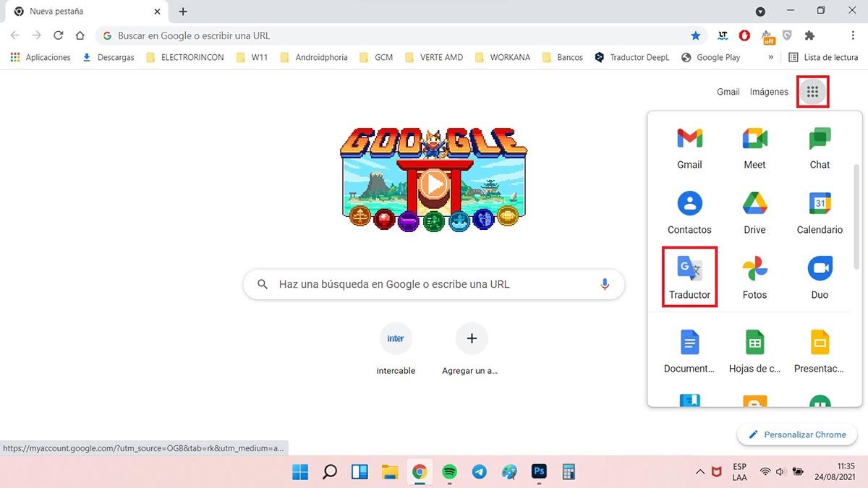Click the red hand ad blocker extension

pos(744,35)
